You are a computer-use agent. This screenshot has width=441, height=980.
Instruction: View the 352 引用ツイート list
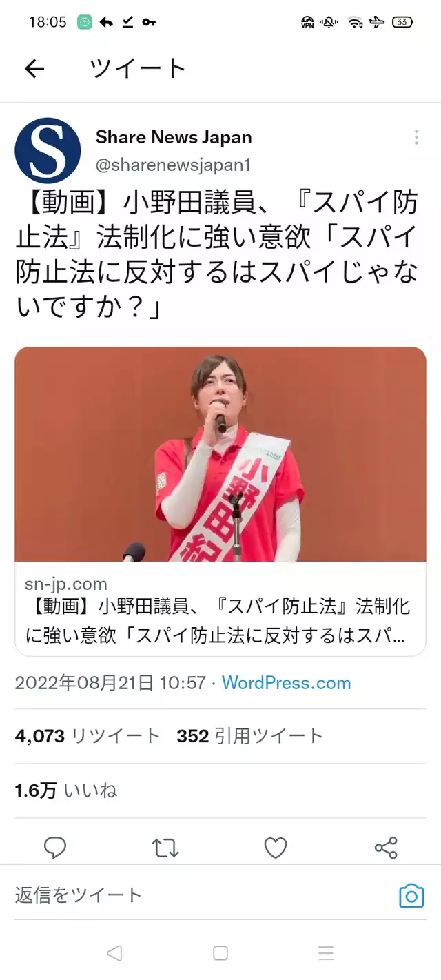click(x=249, y=736)
